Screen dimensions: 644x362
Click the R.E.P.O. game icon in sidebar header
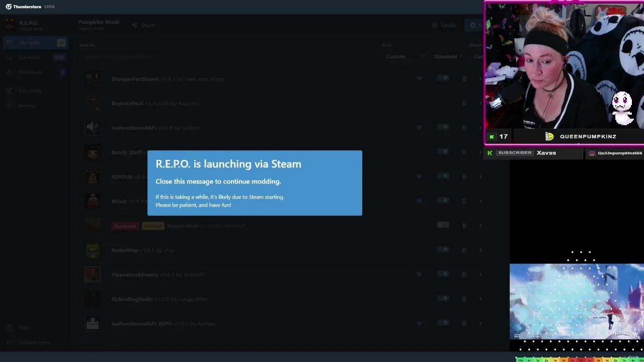[10, 25]
